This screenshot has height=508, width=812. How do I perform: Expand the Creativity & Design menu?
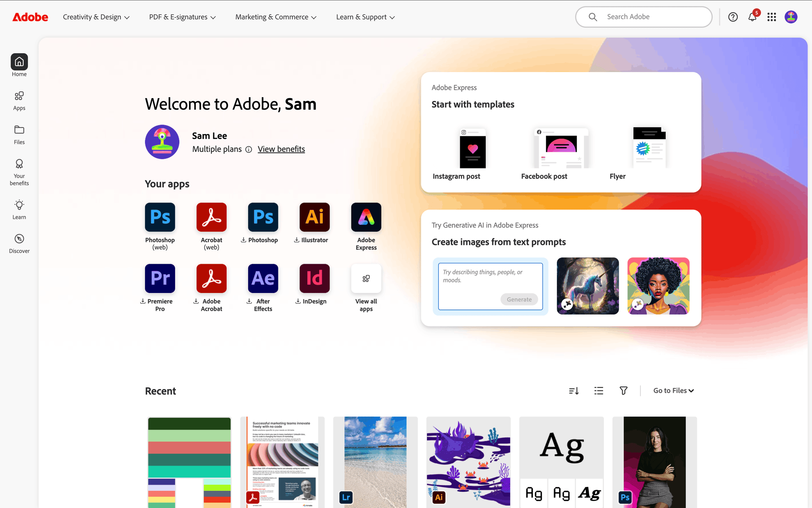[x=96, y=17]
